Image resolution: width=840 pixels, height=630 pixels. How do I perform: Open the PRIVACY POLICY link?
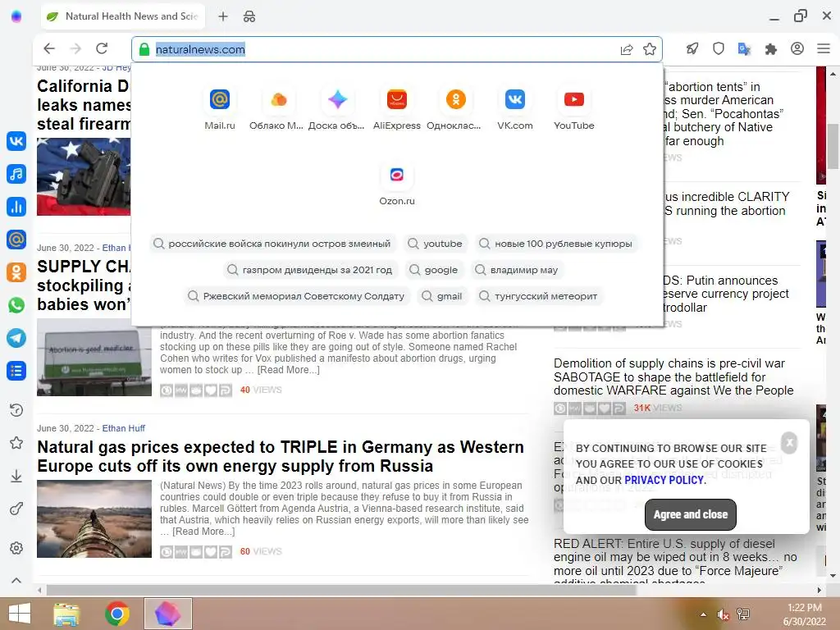[x=664, y=480]
